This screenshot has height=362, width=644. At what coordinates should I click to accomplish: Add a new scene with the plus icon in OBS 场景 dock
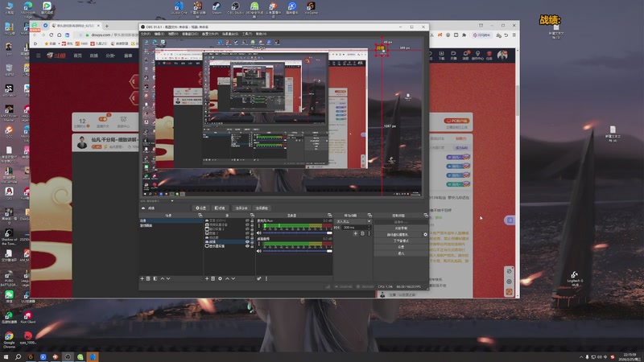pos(142,278)
